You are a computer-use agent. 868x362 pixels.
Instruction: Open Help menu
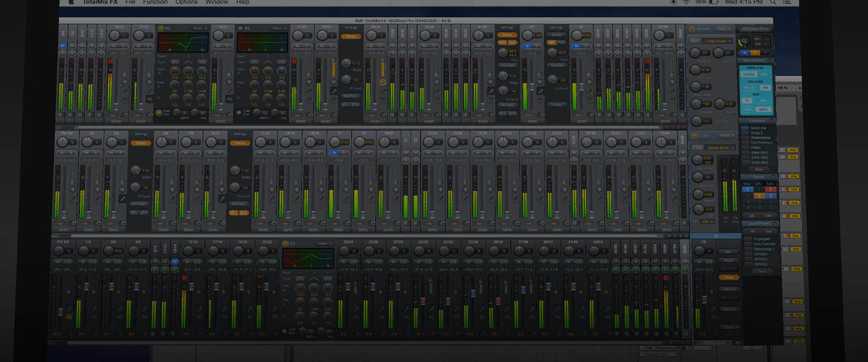coord(243,2)
